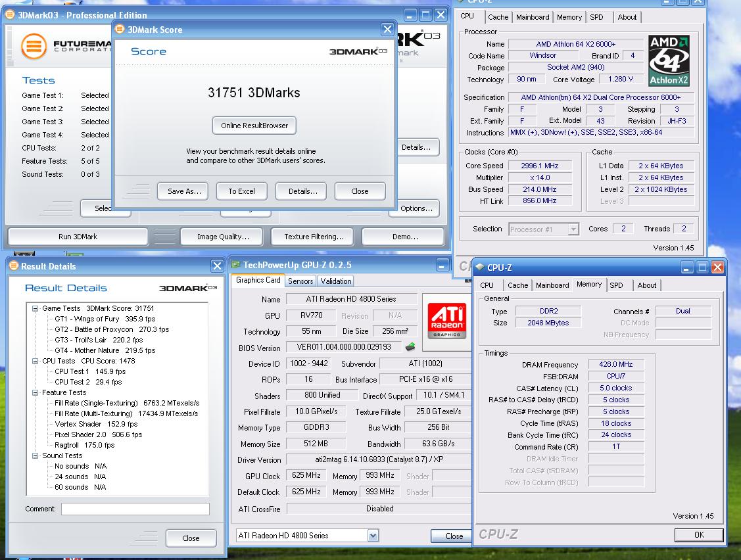Click the 31751 3DMarks score text

pyautogui.click(x=254, y=93)
